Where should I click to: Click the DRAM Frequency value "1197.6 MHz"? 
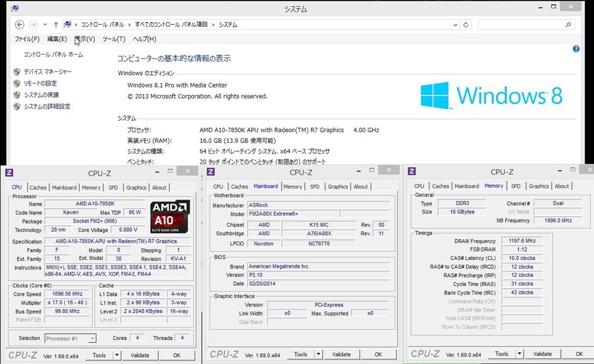pyautogui.click(x=522, y=241)
